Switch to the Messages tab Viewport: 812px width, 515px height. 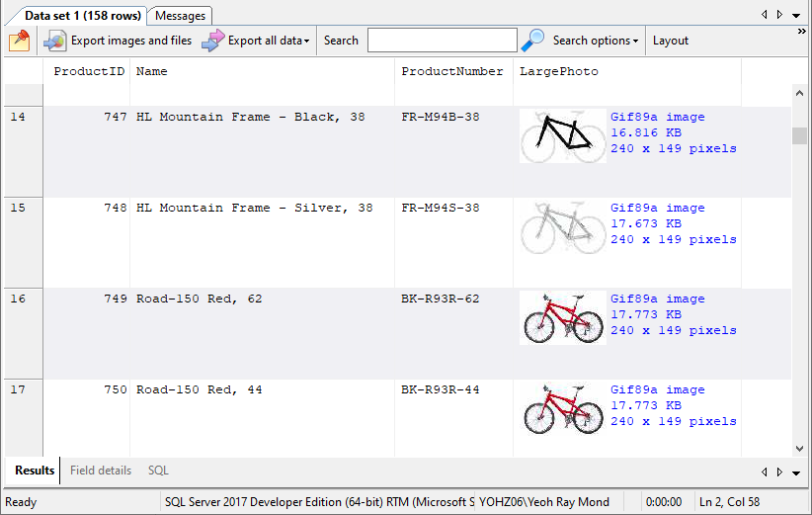(180, 16)
